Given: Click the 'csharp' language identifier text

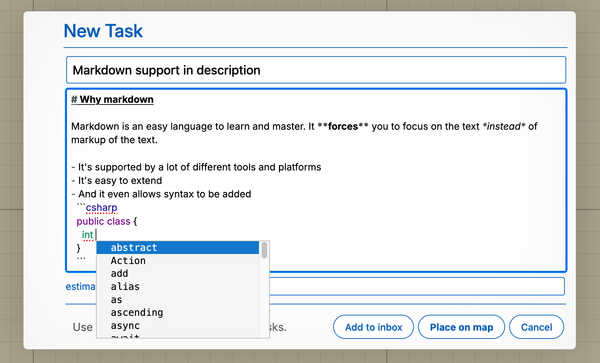Looking at the screenshot, I should pos(101,208).
